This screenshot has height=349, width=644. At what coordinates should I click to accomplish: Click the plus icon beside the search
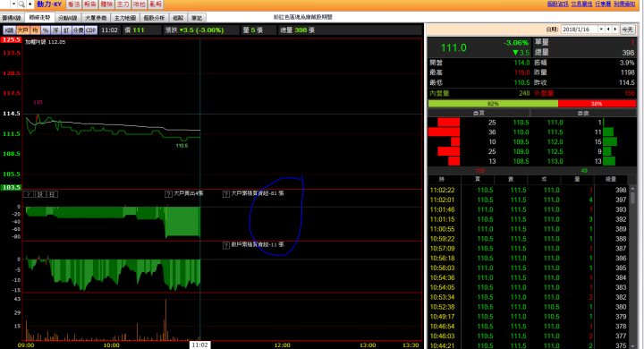coord(30,4)
